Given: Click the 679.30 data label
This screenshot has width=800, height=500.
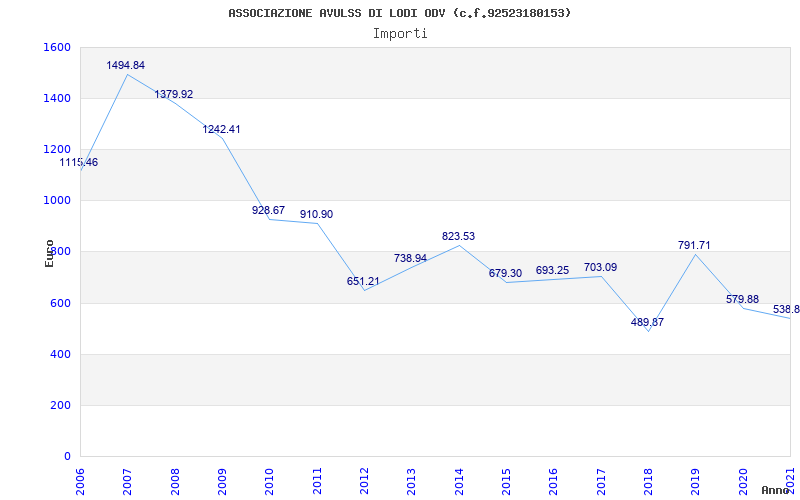Looking at the screenshot, I should pyautogui.click(x=505, y=274).
